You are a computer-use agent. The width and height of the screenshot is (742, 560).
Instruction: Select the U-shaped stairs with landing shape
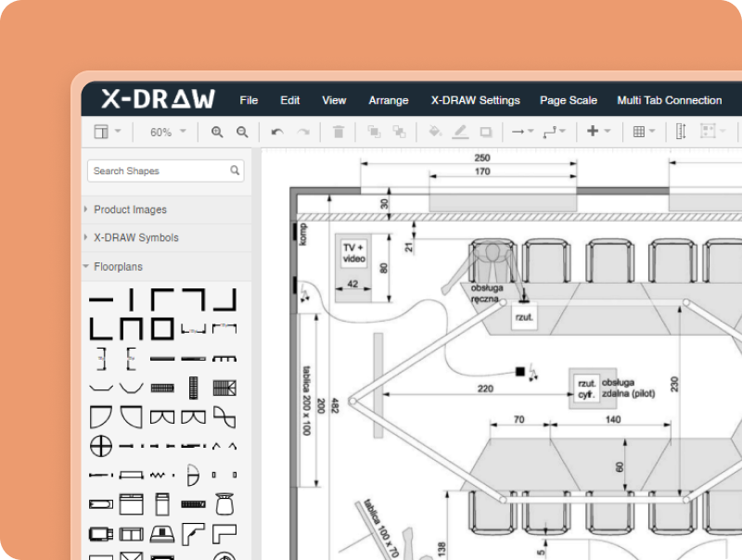(x=224, y=388)
